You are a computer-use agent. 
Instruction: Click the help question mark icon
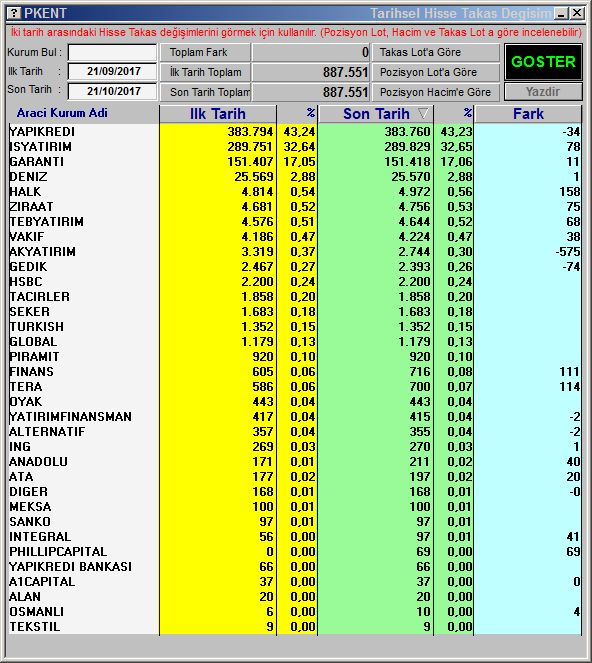click(x=14, y=13)
